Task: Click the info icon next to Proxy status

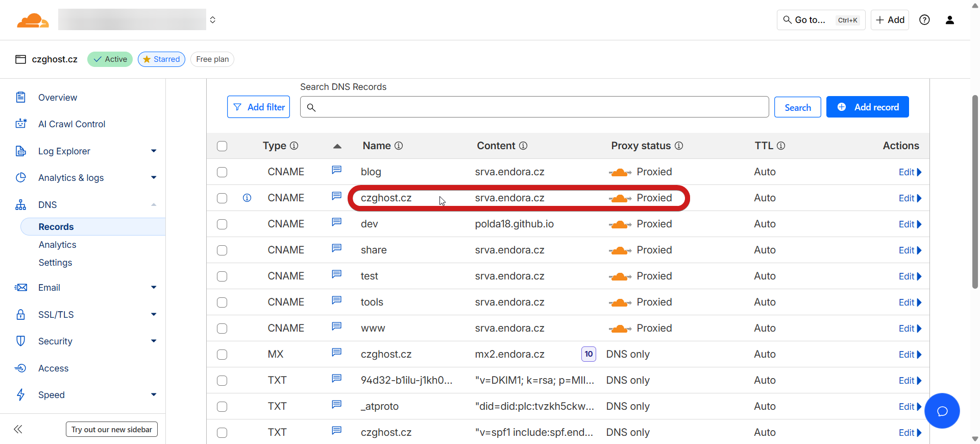Action: click(x=679, y=146)
